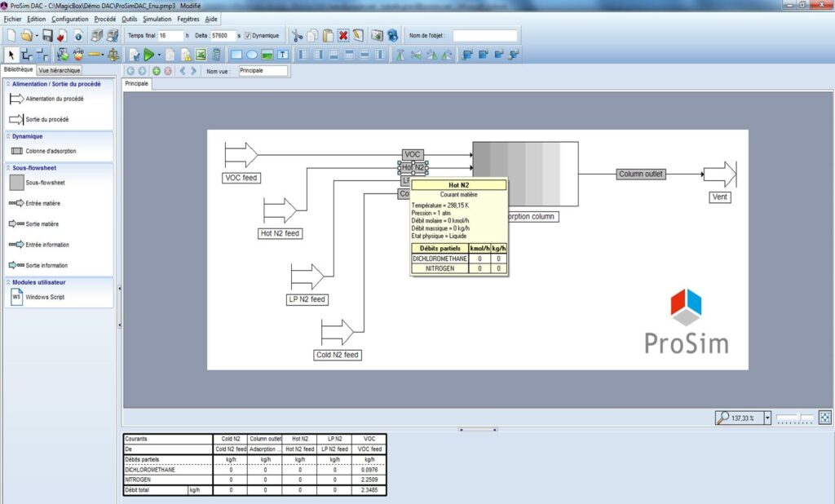Delete the selected object with red X icon

(343, 36)
